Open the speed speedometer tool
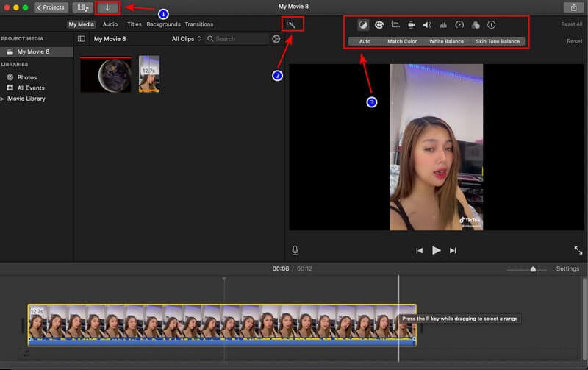The image size is (588, 370). click(459, 24)
